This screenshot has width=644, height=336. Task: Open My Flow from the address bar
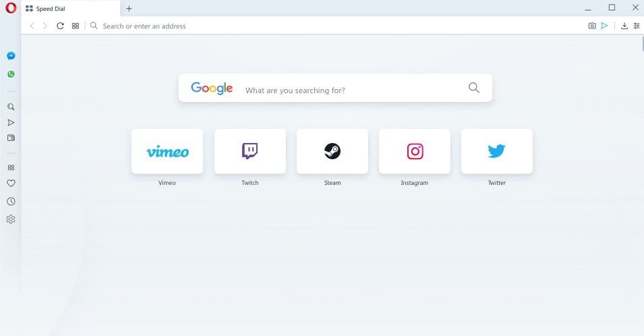605,26
